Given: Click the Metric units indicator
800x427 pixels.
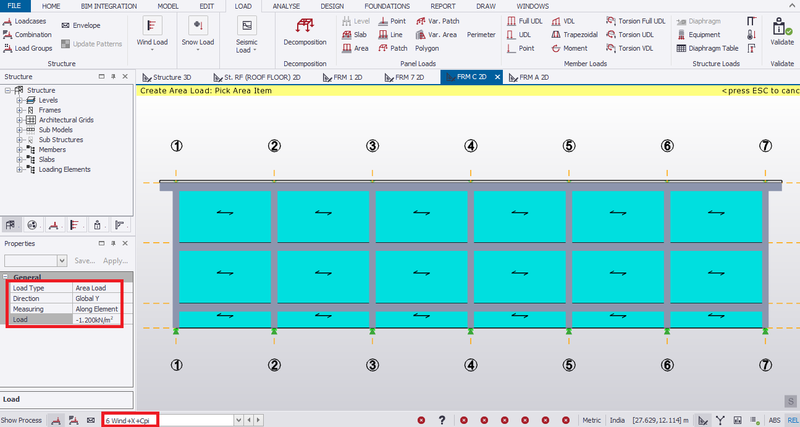Looking at the screenshot, I should click(x=591, y=420).
